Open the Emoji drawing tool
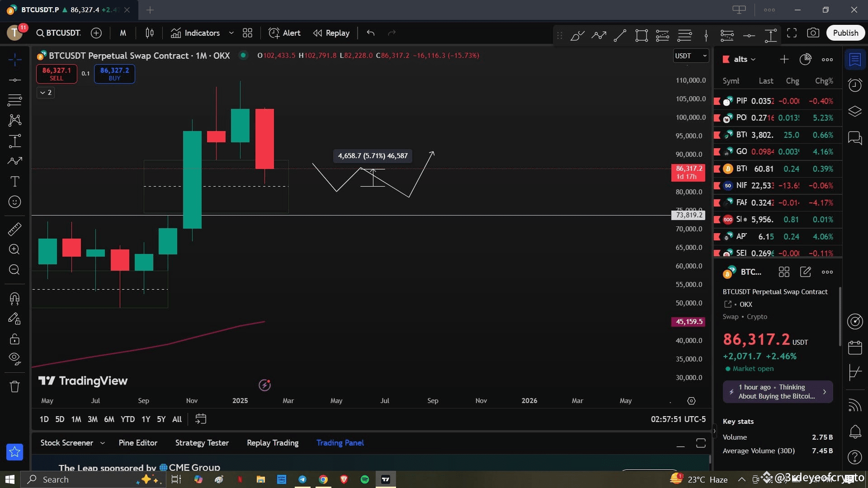 point(15,202)
